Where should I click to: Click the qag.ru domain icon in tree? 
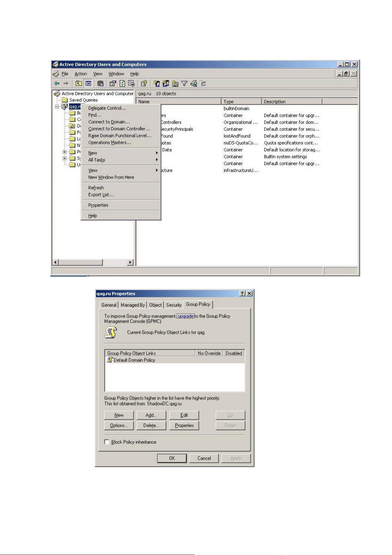(x=65, y=106)
